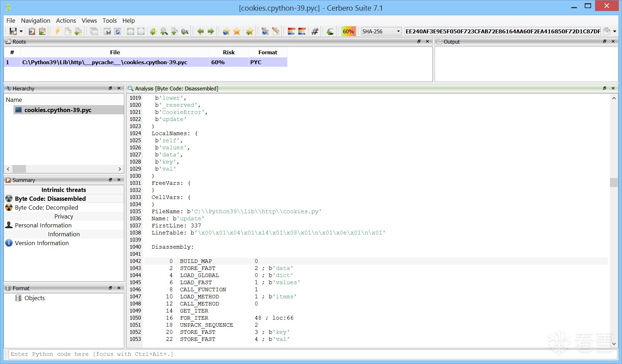Click the colored bars with magnifier icon
622x364 pixels.
click(x=302, y=31)
